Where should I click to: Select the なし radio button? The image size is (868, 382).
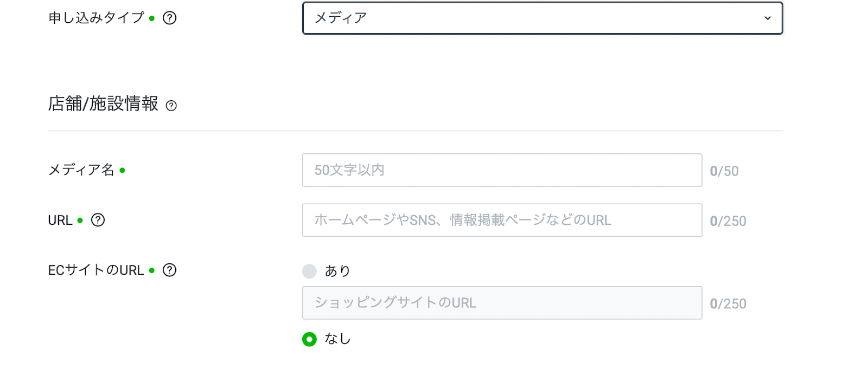point(309,339)
